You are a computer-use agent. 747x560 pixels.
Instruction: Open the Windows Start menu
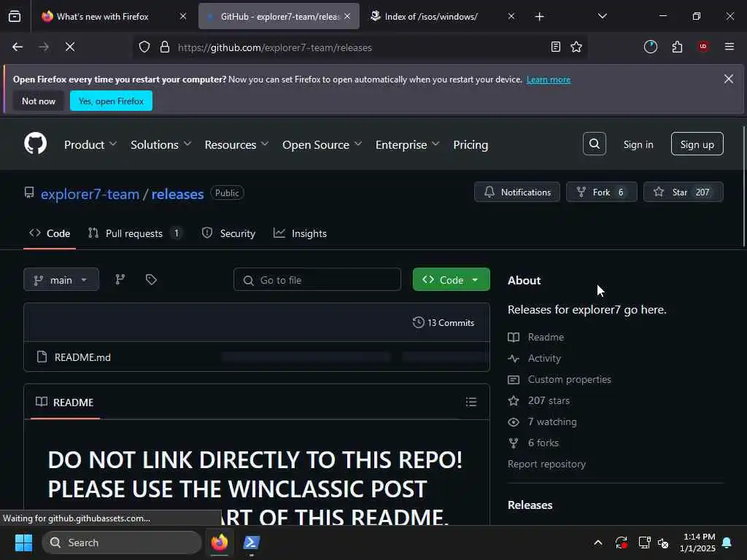[x=23, y=542]
